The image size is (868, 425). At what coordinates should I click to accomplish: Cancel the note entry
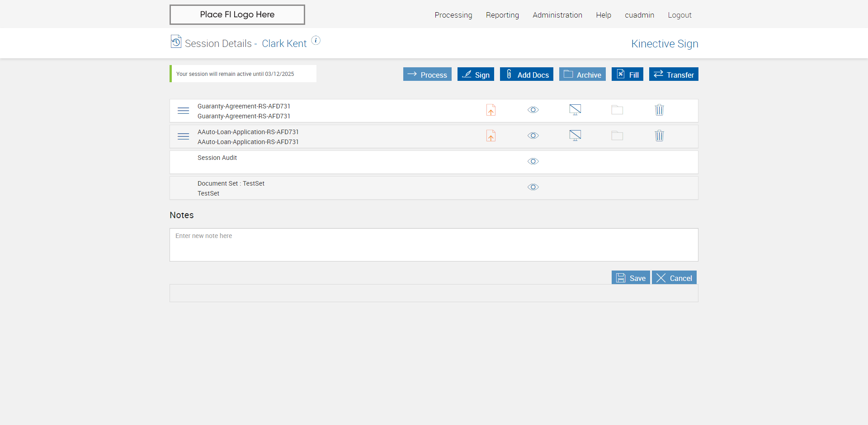coord(674,277)
